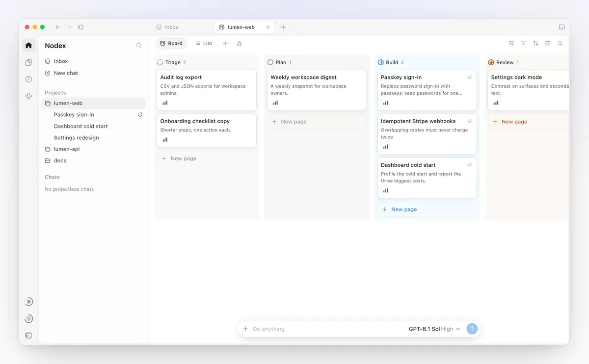
Task: Click the shapes icon next to the add-view plus
Action: [240, 43]
